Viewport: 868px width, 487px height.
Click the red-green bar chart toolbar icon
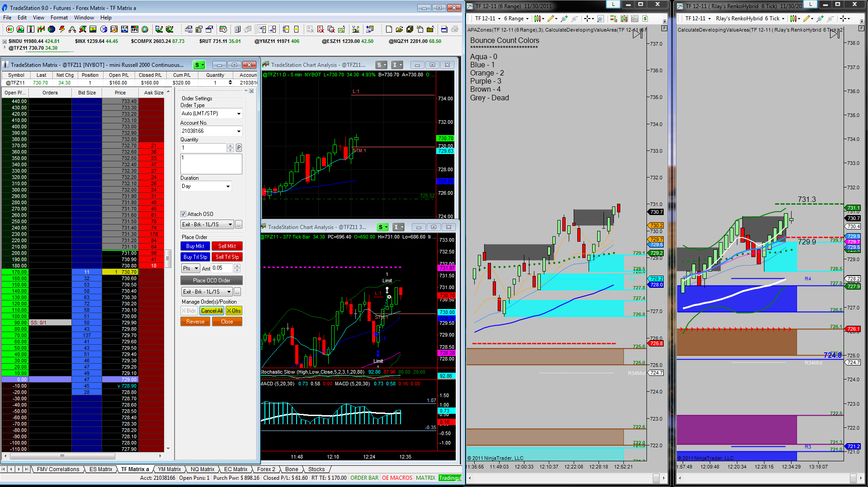41,29
